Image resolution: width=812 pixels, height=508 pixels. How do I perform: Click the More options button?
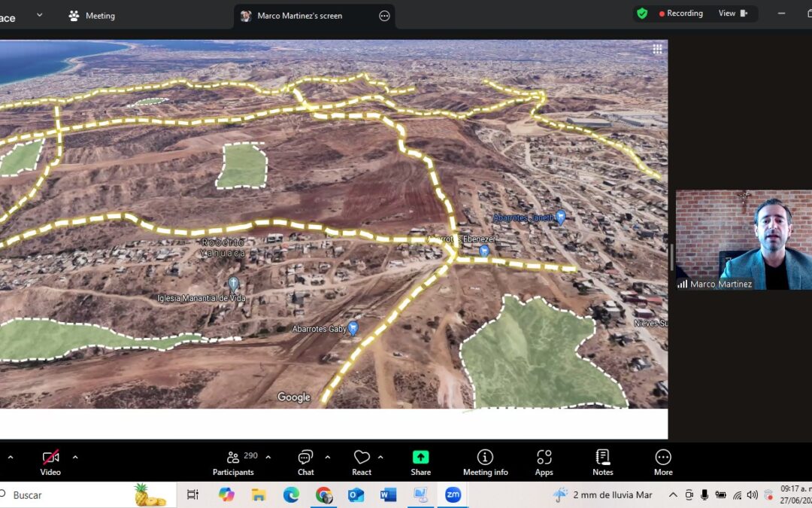coord(662,462)
